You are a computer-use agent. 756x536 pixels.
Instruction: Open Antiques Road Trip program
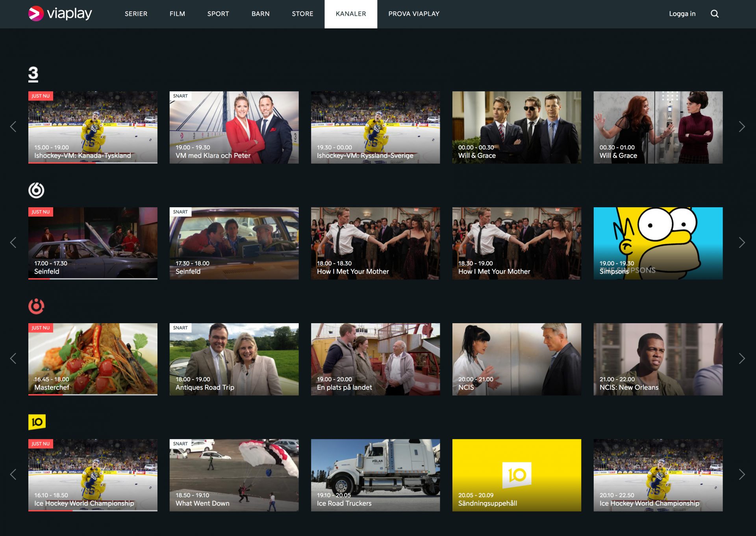234,359
